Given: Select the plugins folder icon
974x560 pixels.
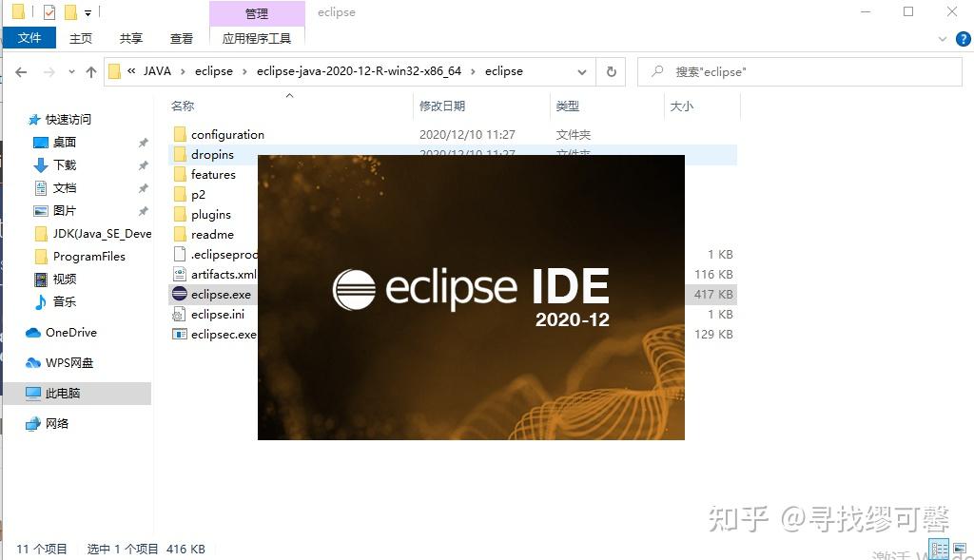Looking at the screenshot, I should pos(180,214).
